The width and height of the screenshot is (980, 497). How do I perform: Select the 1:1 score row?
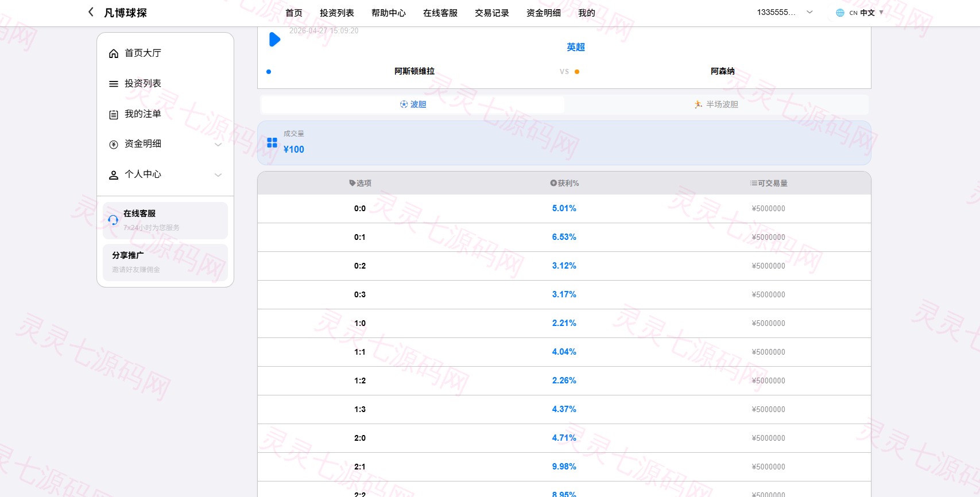pos(564,352)
